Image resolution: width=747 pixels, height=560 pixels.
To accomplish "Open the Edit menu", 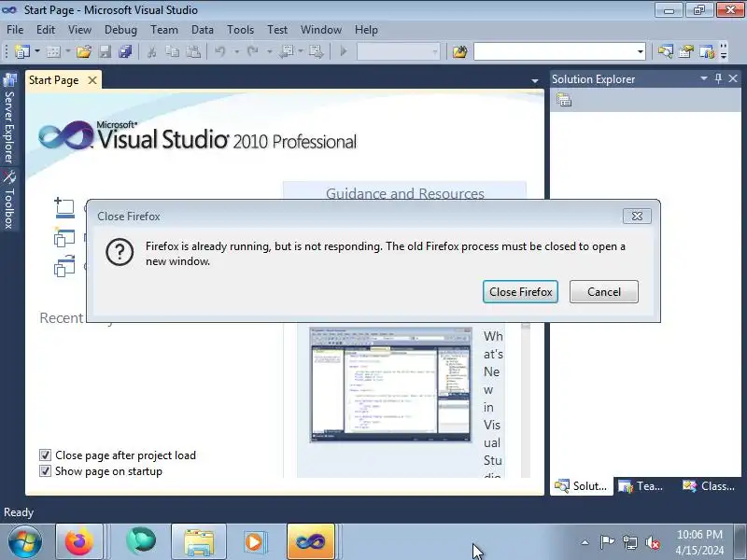I will [46, 30].
